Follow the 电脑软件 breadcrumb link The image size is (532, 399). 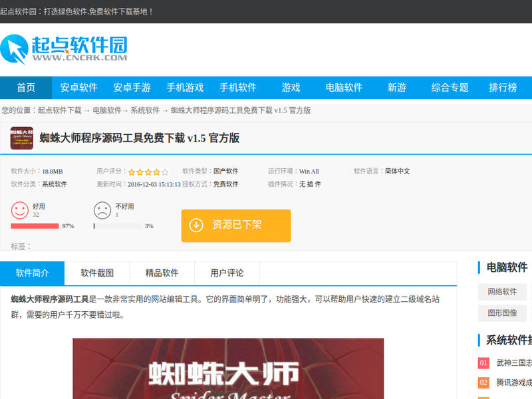point(107,110)
